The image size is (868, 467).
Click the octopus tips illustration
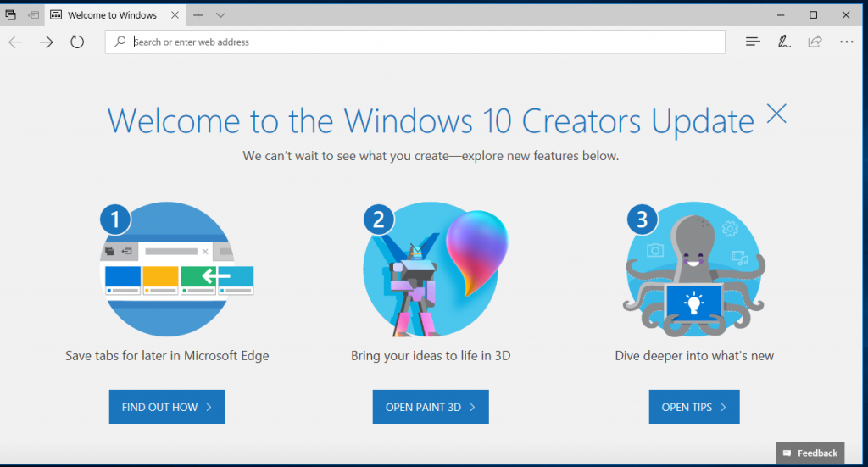(694, 269)
